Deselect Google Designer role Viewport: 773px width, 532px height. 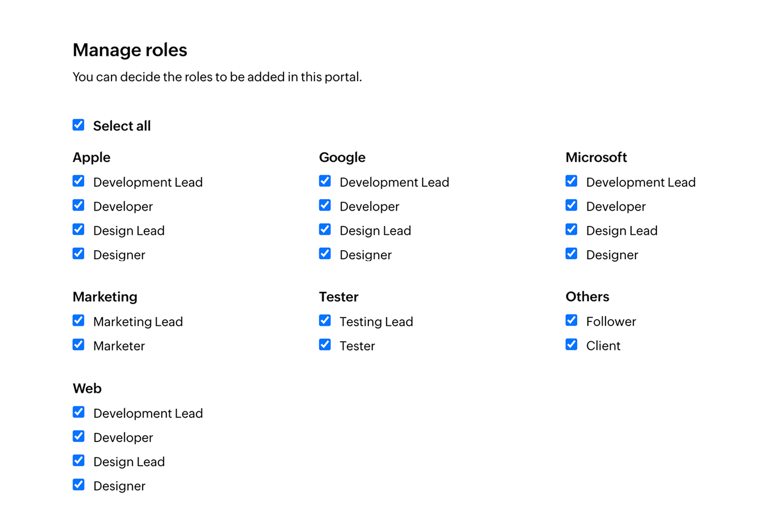tap(325, 254)
